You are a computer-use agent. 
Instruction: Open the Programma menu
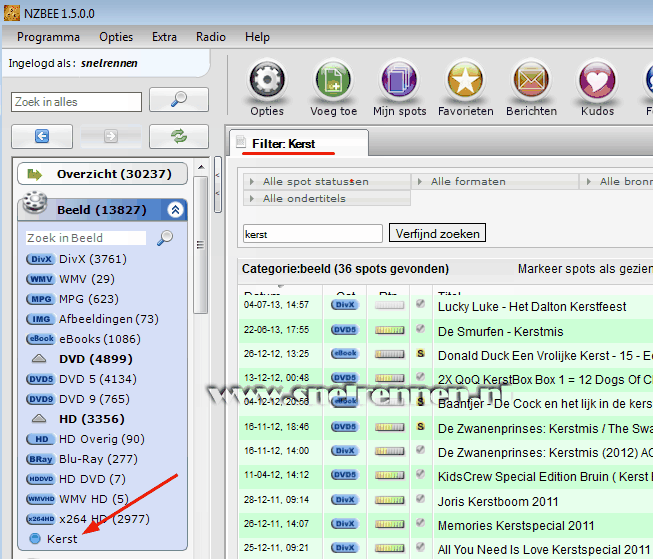(48, 37)
